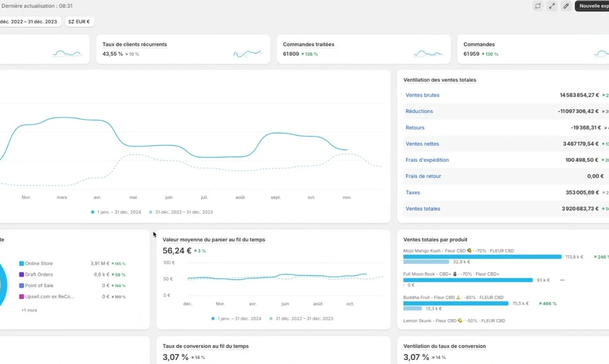Click the pencil edit icon
Image resolution: width=609 pixels, height=364 pixels.
pyautogui.click(x=566, y=6)
